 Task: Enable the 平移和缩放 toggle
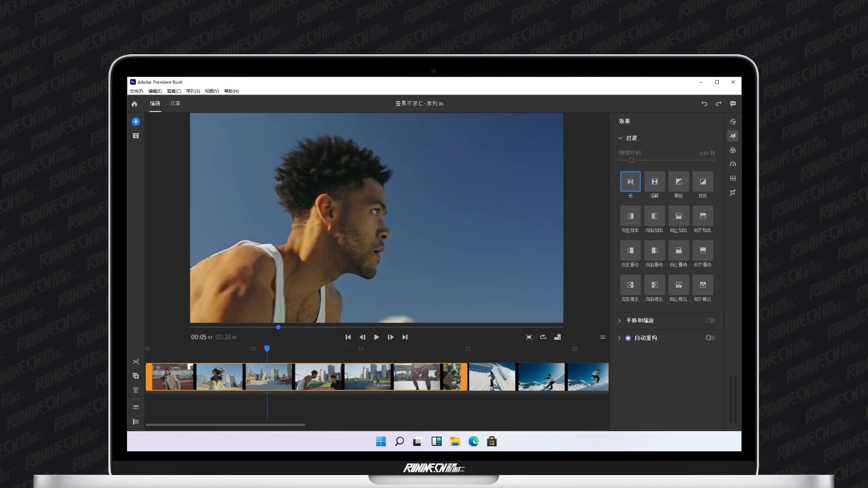(x=711, y=321)
